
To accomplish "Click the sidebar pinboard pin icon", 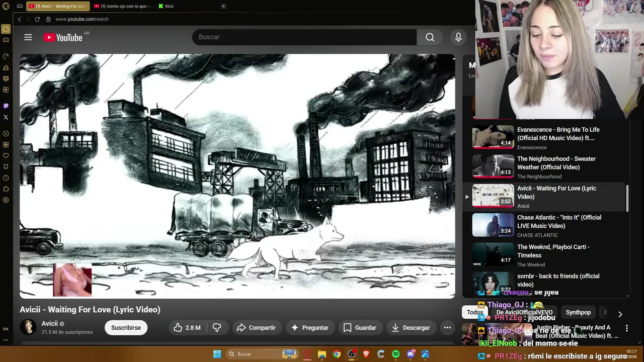I will coord(6,167).
